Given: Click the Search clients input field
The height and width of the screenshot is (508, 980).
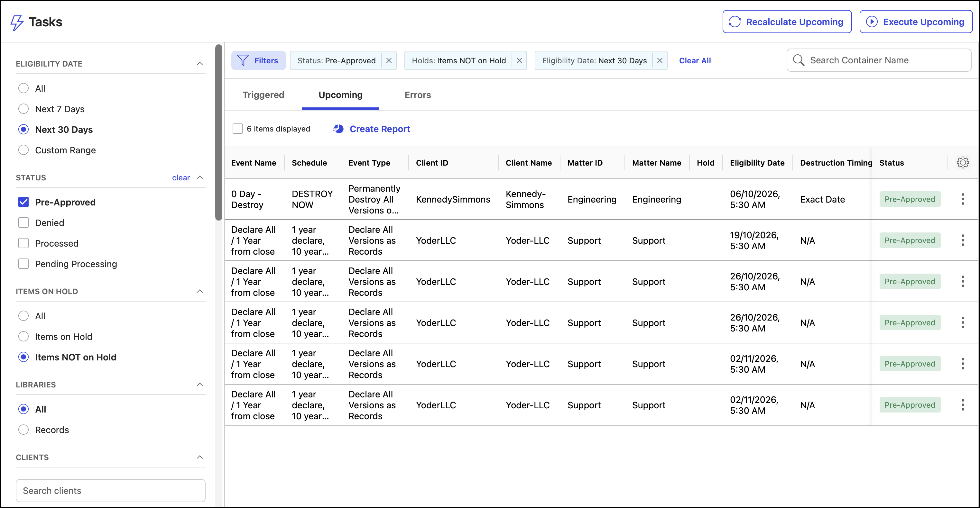Looking at the screenshot, I should (110, 491).
